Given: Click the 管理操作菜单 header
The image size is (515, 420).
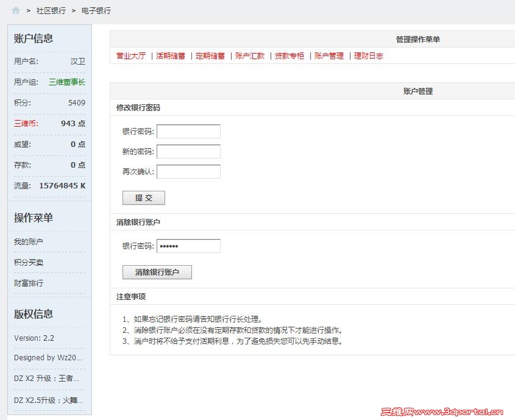Looking at the screenshot, I should click(x=417, y=40).
